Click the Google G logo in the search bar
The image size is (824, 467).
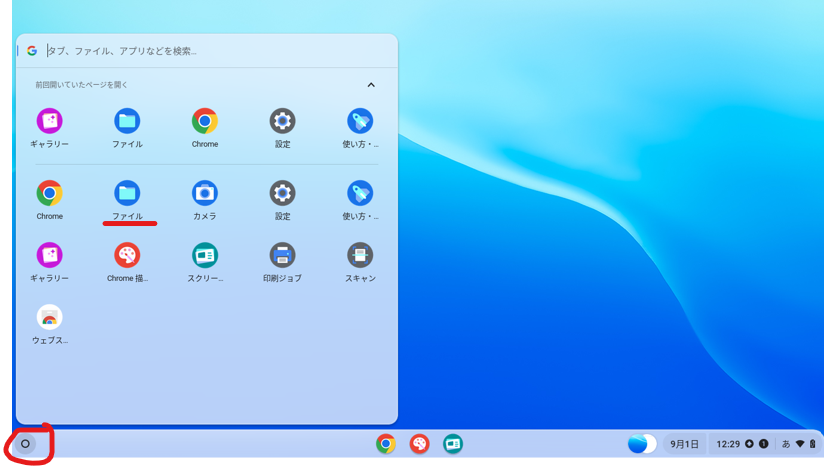click(32, 50)
